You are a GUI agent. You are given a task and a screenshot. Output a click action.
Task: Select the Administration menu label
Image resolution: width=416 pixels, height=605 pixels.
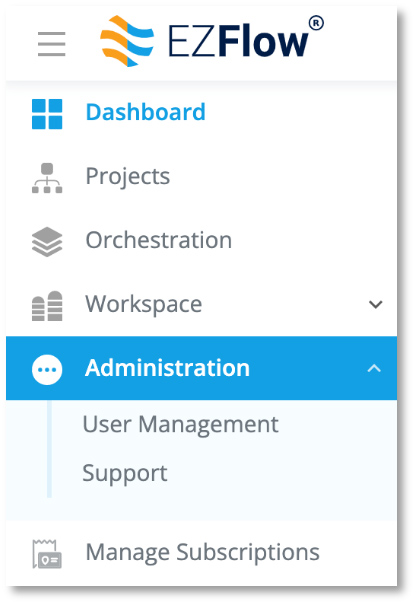(x=167, y=368)
